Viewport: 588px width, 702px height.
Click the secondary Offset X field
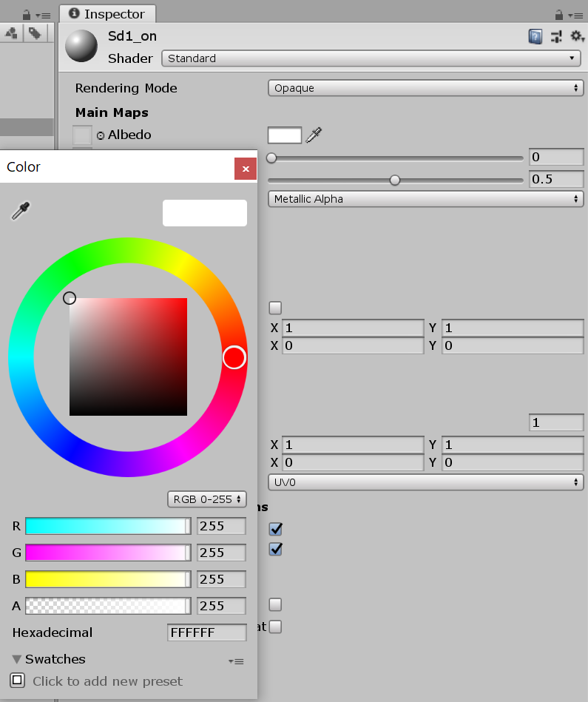tap(353, 462)
